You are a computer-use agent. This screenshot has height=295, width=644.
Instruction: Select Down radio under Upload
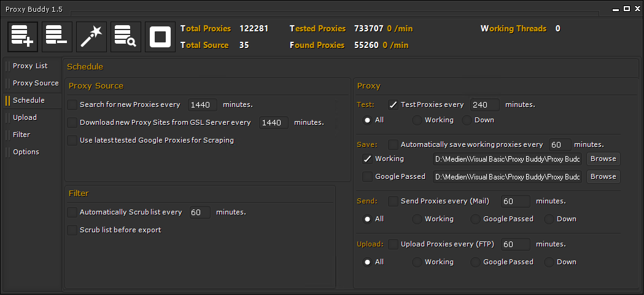coord(549,262)
